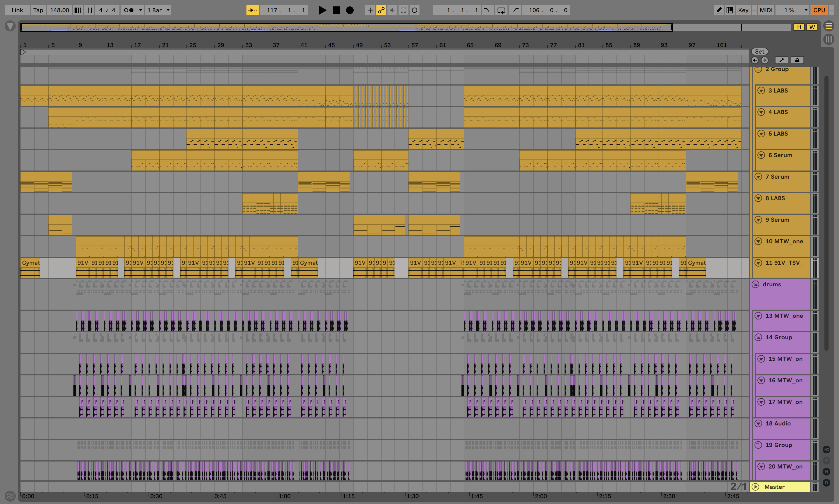The width and height of the screenshot is (839, 504).
Task: Click the 148.00 tempo field
Action: click(x=59, y=10)
